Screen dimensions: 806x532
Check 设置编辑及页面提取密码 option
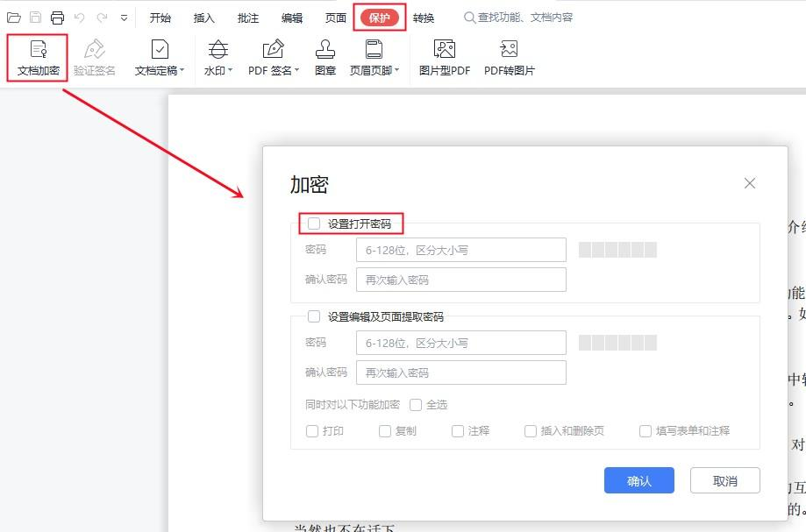click(x=314, y=316)
